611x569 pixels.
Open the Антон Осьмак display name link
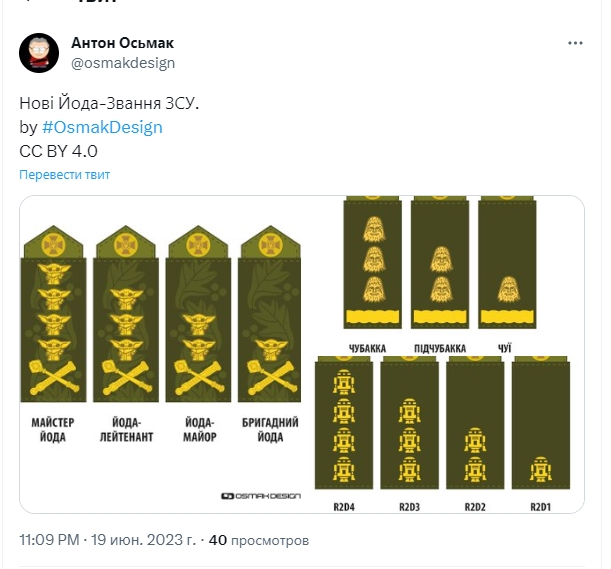pyautogui.click(x=123, y=43)
